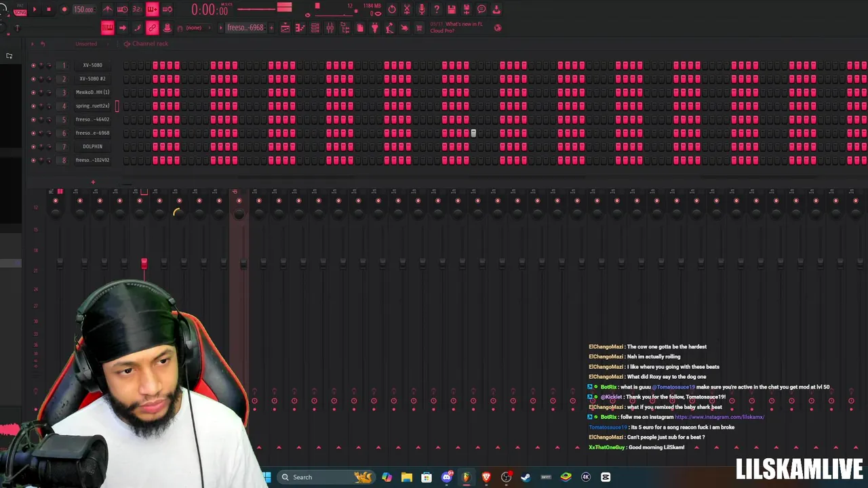Click the 150.000 tempo field
Image resolution: width=868 pixels, height=488 pixels.
(x=83, y=9)
